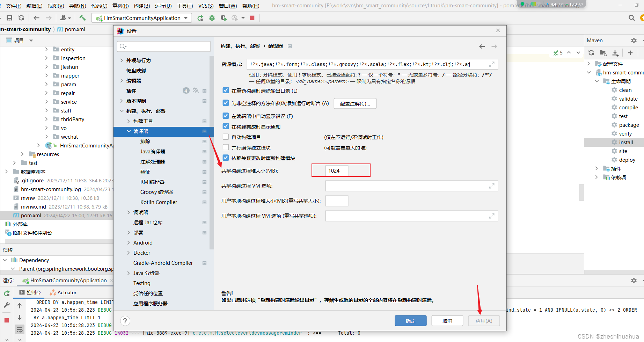
Task: Select Gradle-Android Compiler settings page
Action: point(163,263)
